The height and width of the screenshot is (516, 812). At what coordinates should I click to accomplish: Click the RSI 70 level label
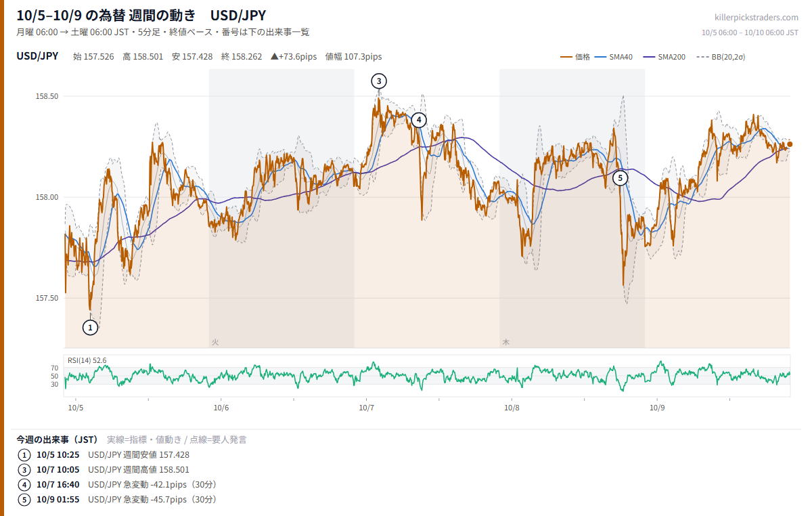coord(55,368)
